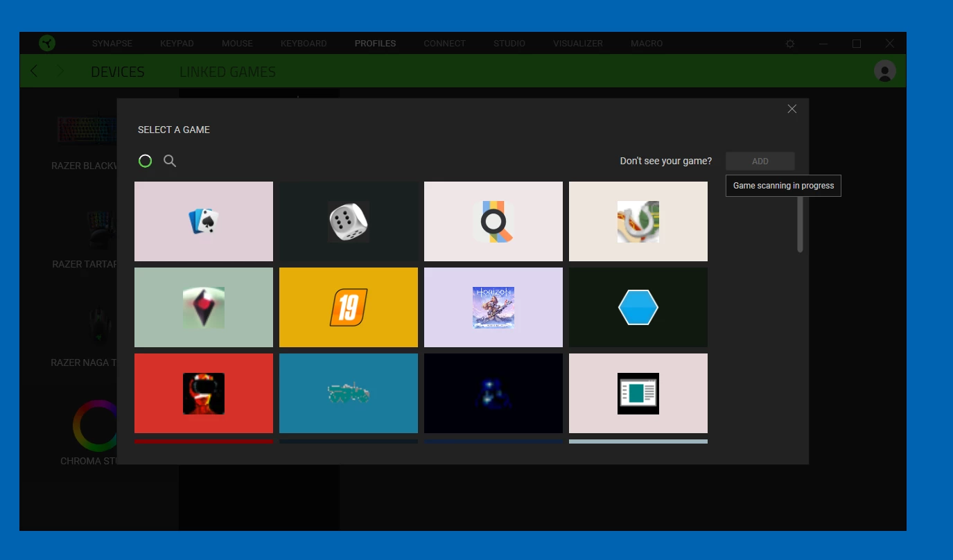The height and width of the screenshot is (560, 953).
Task: Select the horseshoe icon game tile
Action: coord(638,221)
